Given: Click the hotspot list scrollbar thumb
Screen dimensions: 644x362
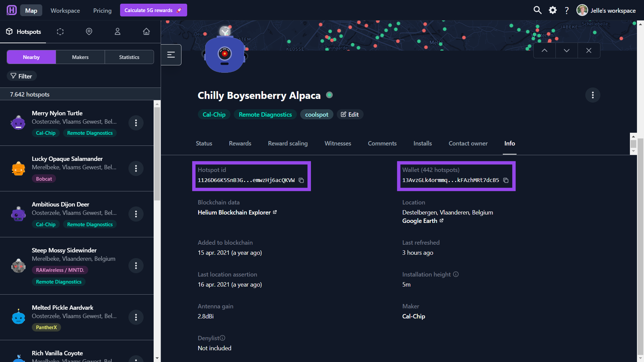Looking at the screenshot, I should tap(157, 153).
